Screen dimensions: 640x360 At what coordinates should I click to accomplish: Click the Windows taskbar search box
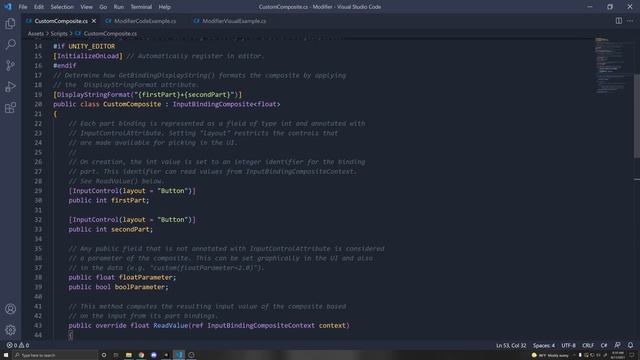click(x=56, y=355)
